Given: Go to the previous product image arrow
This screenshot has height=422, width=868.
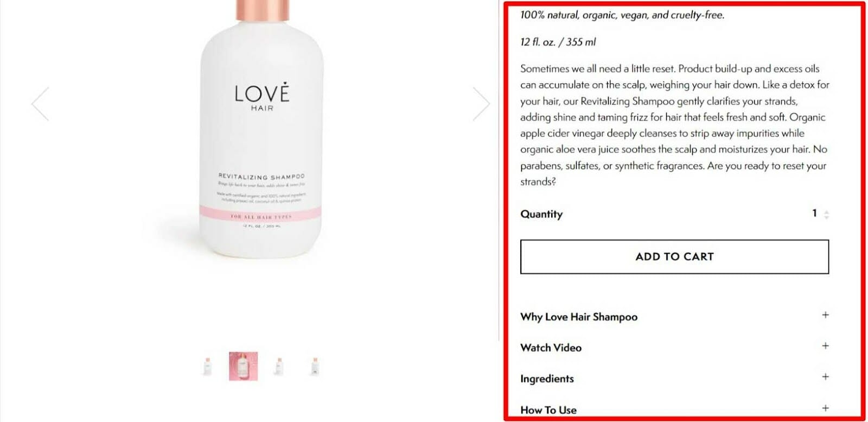Looking at the screenshot, I should [x=40, y=104].
